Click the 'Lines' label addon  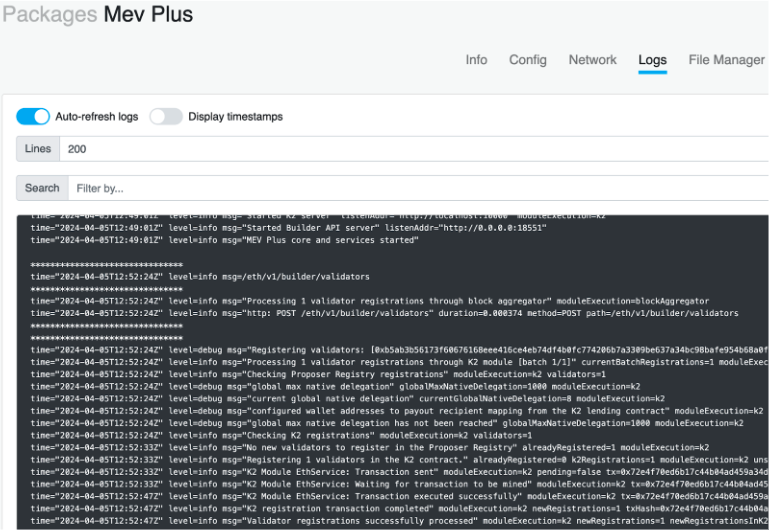point(38,149)
